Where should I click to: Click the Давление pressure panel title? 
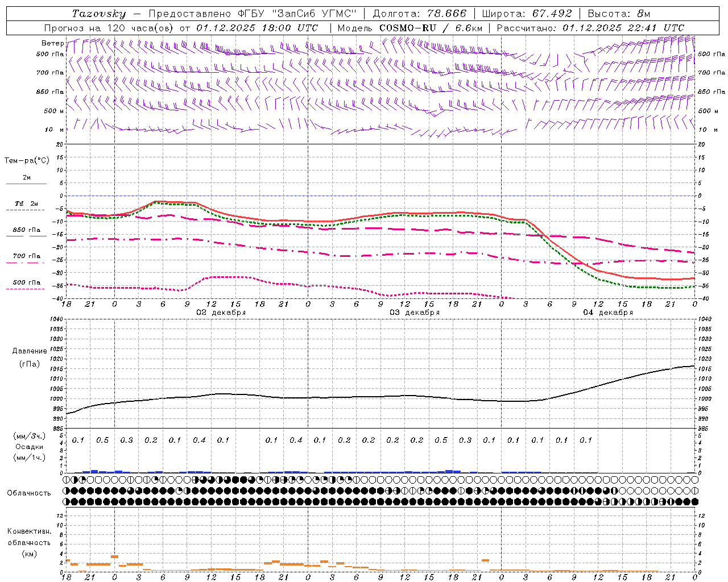click(30, 351)
